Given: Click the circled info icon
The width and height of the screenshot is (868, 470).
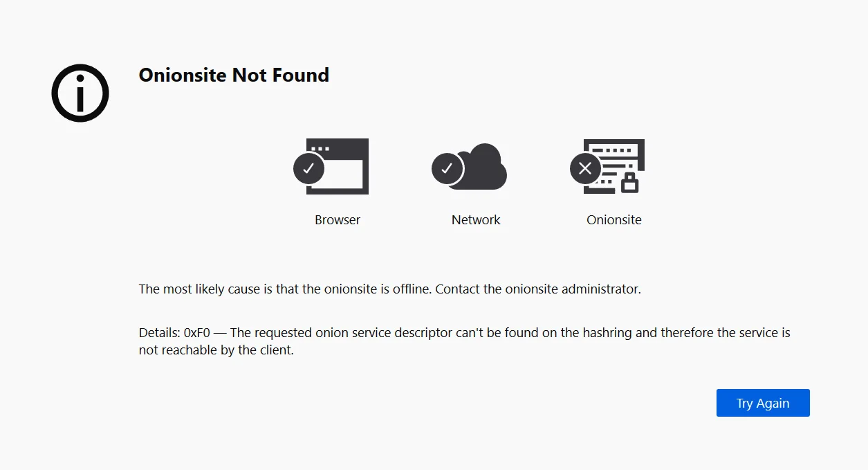Looking at the screenshot, I should 80,93.
